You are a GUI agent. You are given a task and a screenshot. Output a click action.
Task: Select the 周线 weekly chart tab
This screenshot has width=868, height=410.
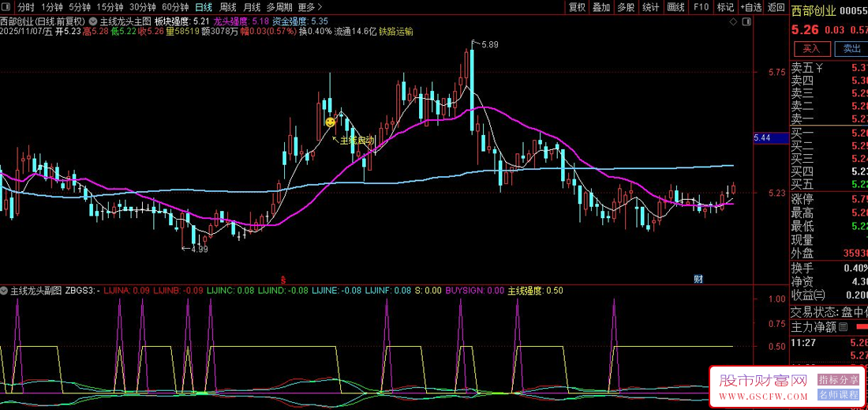pyautogui.click(x=227, y=7)
